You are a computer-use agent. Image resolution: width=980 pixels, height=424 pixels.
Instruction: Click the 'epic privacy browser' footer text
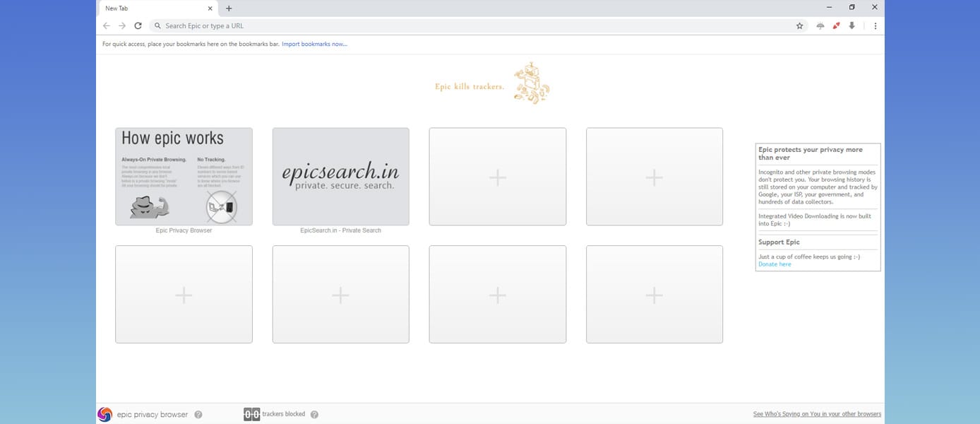pos(153,415)
